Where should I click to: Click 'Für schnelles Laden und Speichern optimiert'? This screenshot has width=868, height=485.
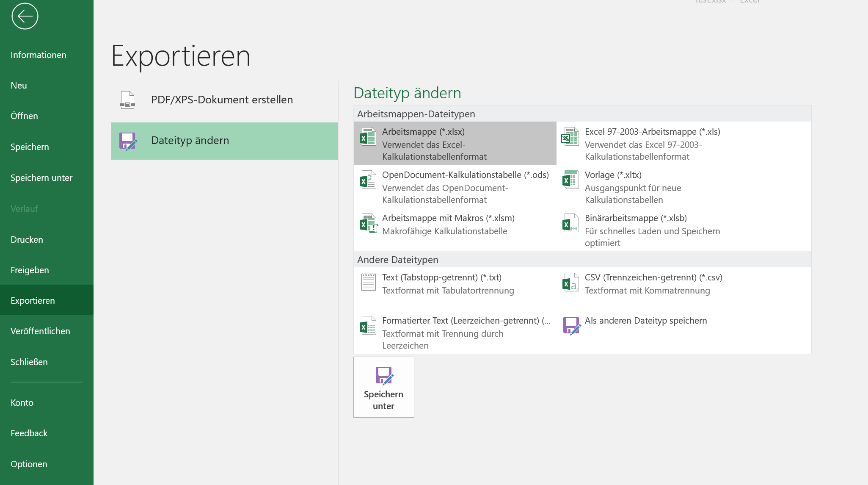click(x=653, y=237)
